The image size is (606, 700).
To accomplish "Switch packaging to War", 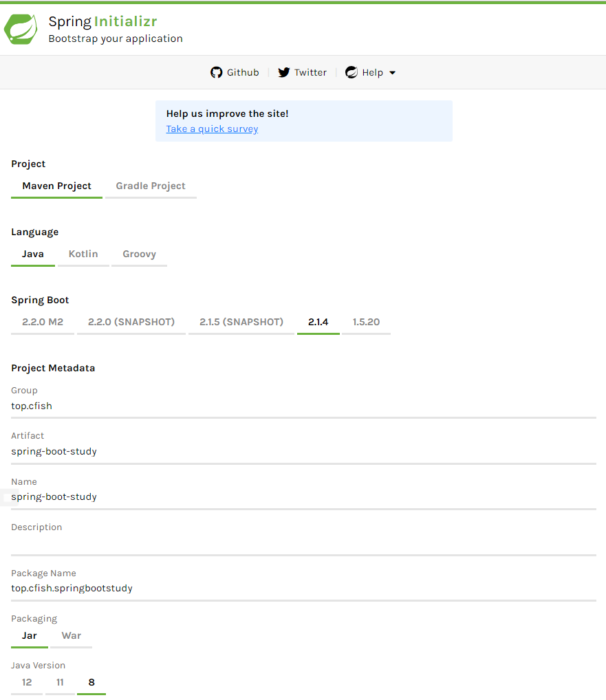I will pos(72,636).
